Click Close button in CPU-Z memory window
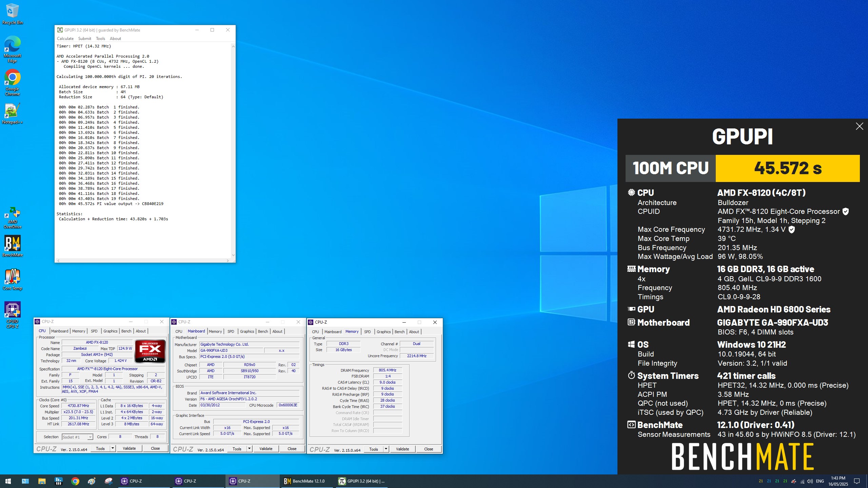This screenshot has height=488, width=868. pos(429,449)
